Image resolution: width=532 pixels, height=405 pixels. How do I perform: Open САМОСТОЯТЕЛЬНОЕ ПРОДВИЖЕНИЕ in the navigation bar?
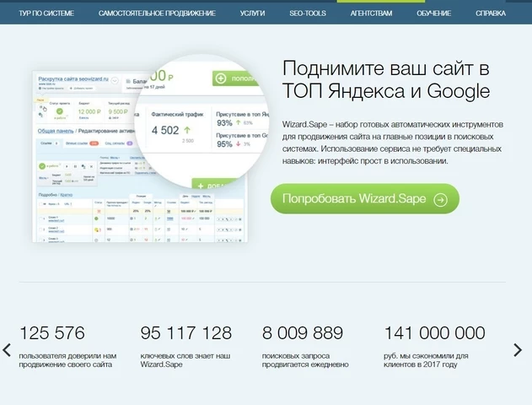(157, 13)
